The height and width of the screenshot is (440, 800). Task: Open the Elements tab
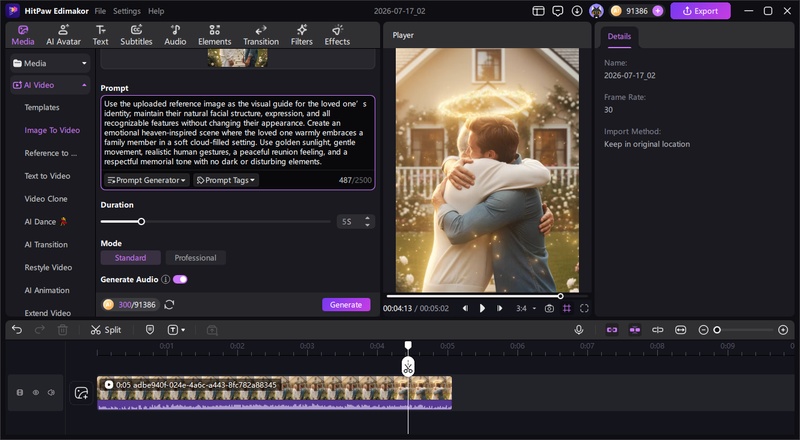click(214, 35)
